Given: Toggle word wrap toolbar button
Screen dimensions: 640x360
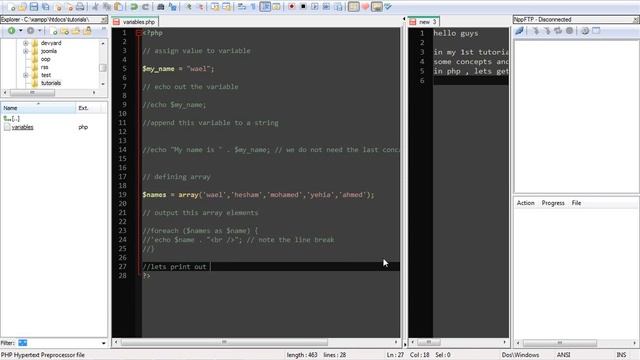Looking at the screenshot, I should pyautogui.click(x=242, y=7).
